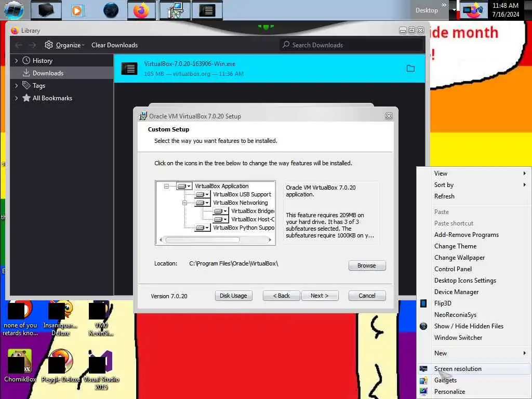Screen dimensions: 532x399
Task: Select Peggle Deluxe desktop icon
Action: click(61, 366)
